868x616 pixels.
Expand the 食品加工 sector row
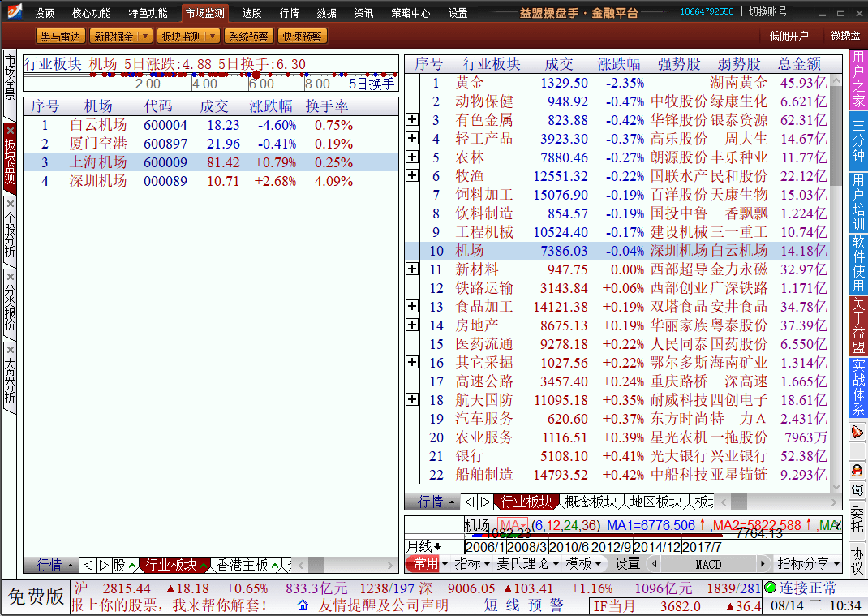click(412, 306)
